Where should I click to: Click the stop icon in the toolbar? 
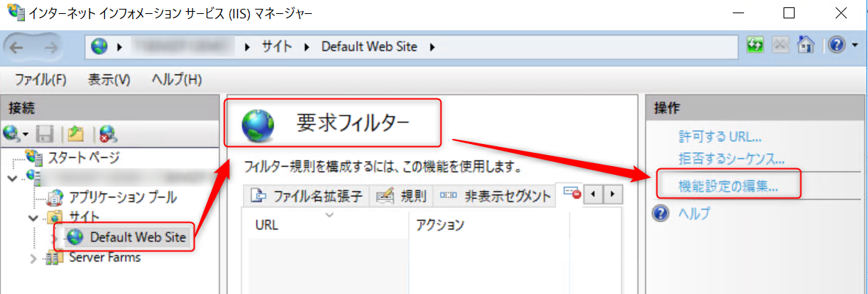coord(779,46)
